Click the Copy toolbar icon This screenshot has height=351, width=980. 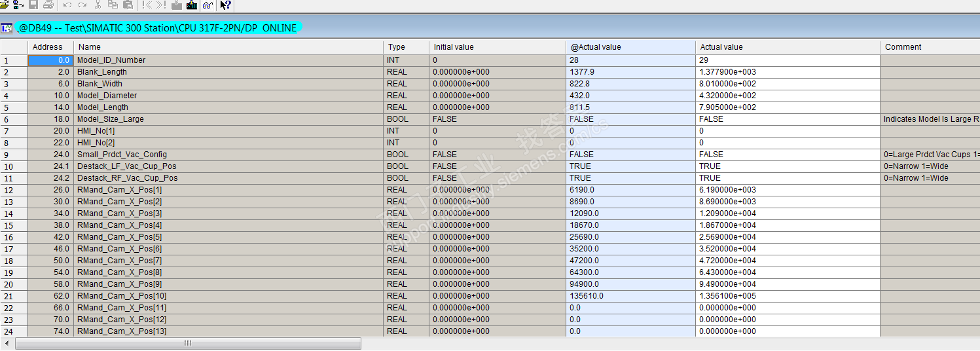coord(113,5)
